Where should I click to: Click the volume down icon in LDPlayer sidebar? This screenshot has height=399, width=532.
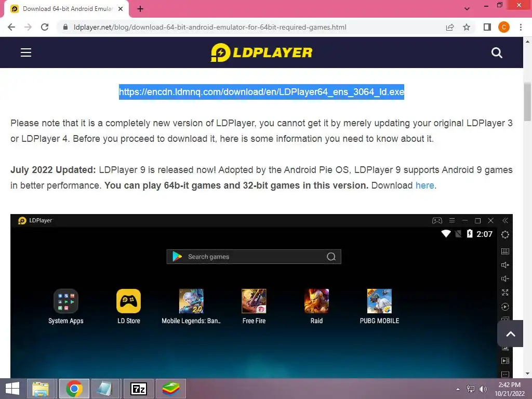point(505,278)
